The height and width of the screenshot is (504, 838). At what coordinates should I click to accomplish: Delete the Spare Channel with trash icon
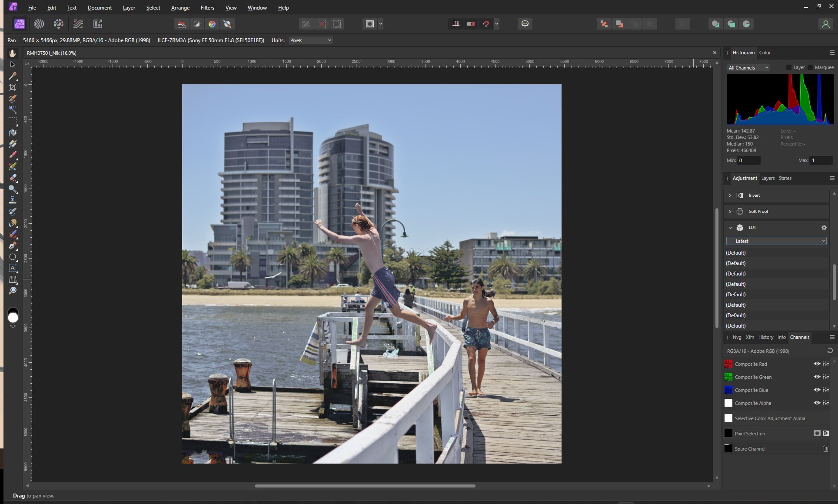(826, 448)
